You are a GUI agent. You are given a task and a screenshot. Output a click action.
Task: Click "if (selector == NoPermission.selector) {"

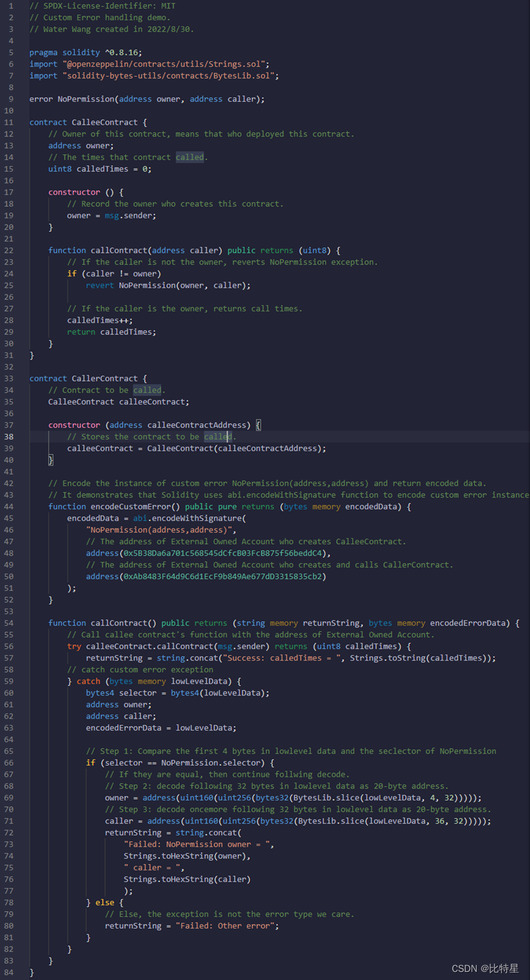180,763
